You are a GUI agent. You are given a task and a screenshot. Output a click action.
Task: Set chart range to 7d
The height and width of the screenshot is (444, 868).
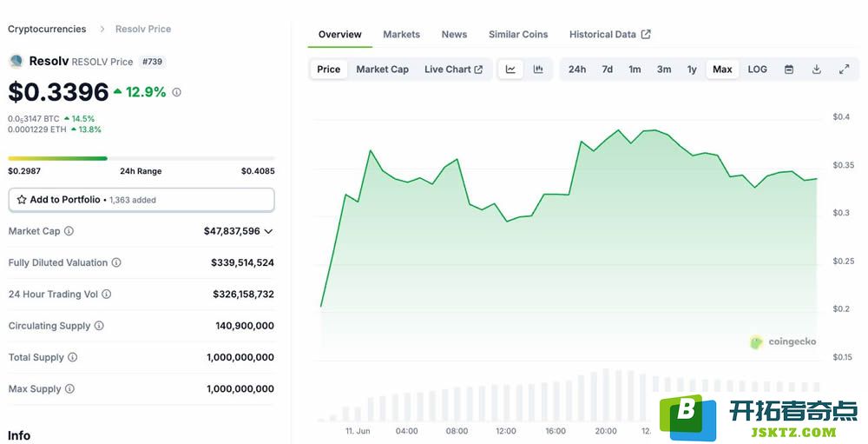pyautogui.click(x=608, y=70)
